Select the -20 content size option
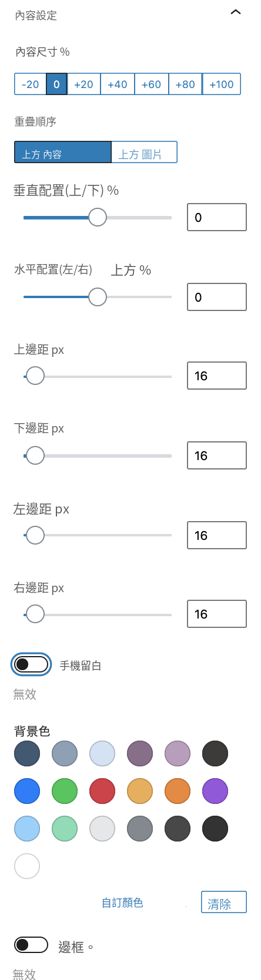Screen dimensions: 261x980 click(30, 84)
